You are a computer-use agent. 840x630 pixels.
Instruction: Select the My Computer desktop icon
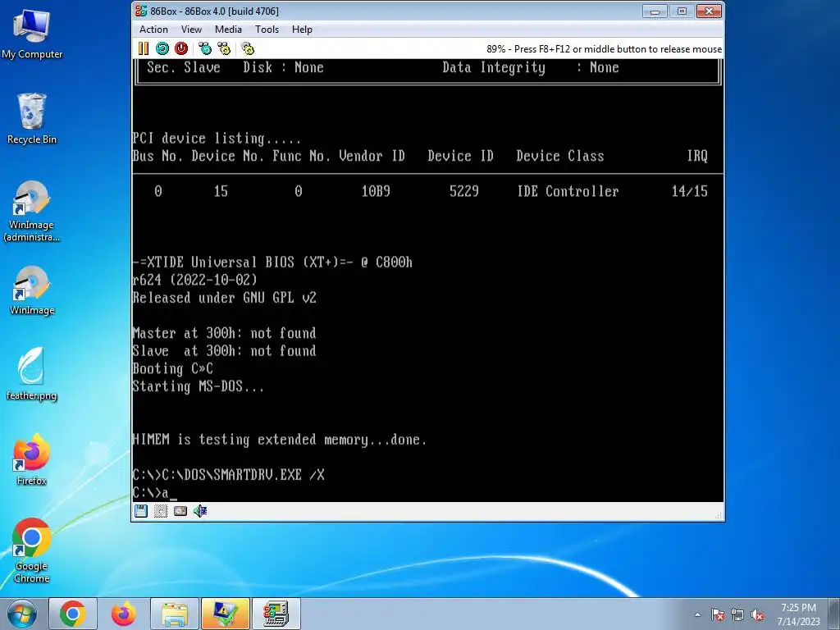[32, 34]
